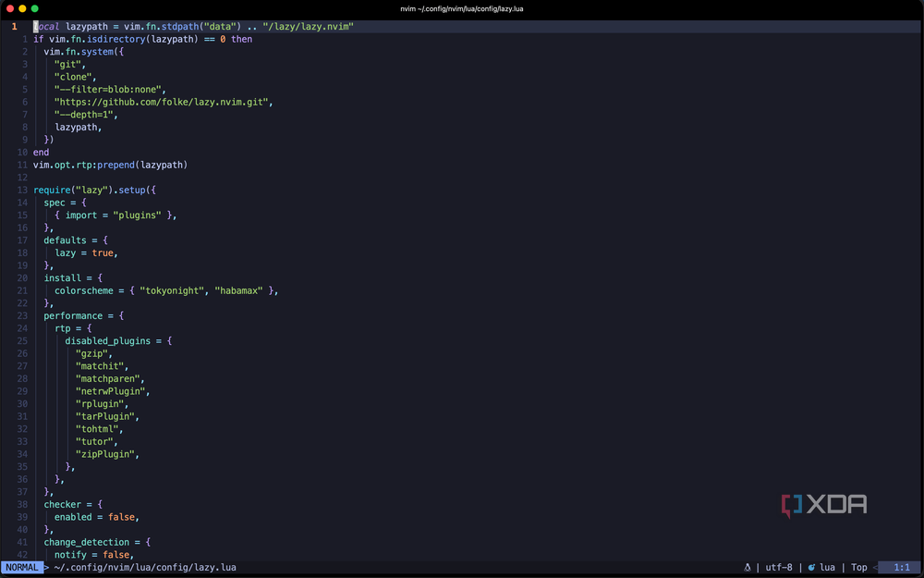Click the require("lazy").setup call

point(89,190)
